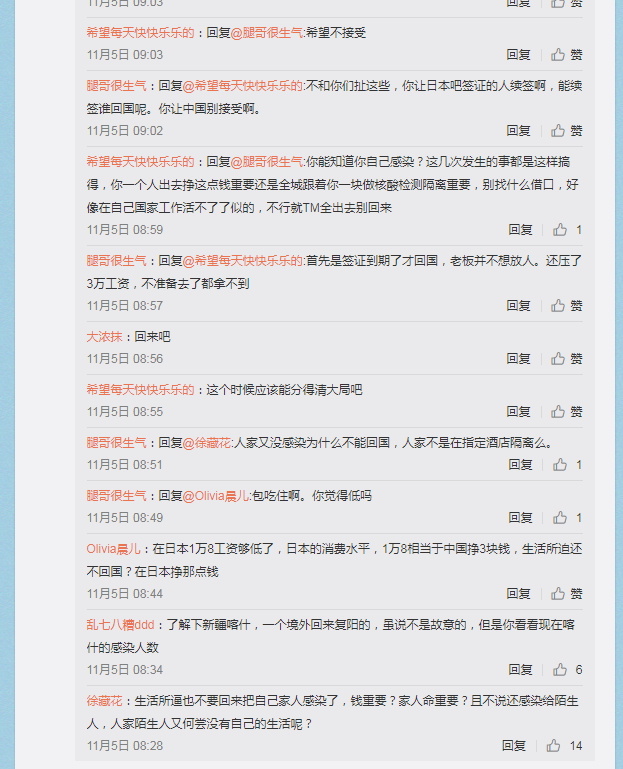Reply to the 08:51 comment

tap(520, 464)
